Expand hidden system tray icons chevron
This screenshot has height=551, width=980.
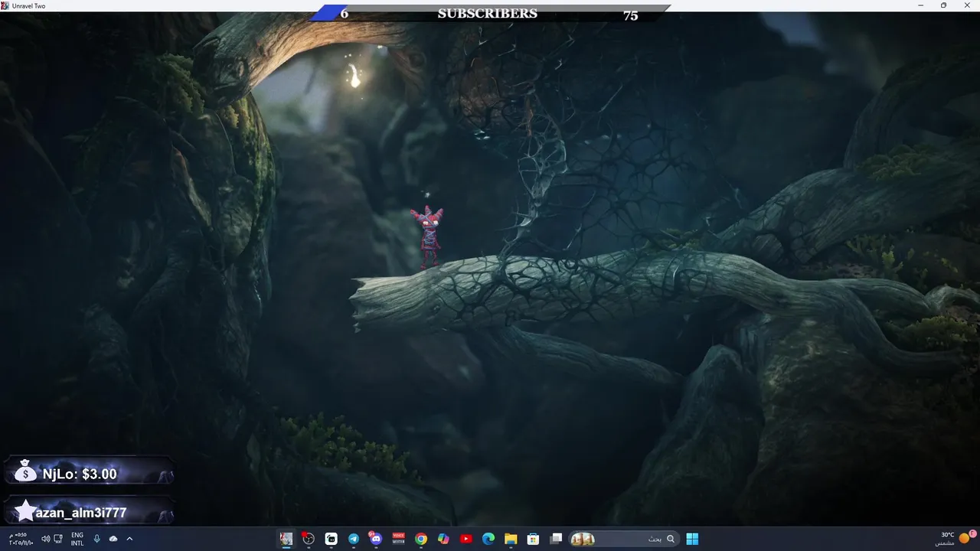[129, 539]
